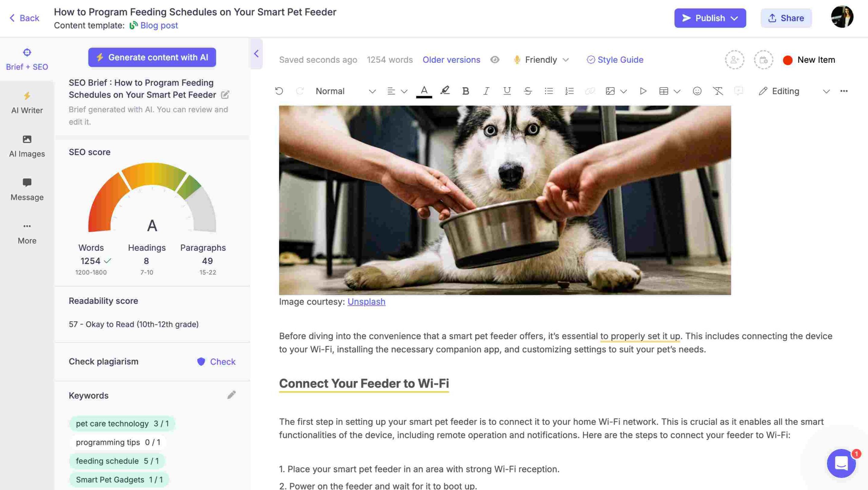Click the Strikethrough formatting icon
This screenshot has height=490, width=868.
(x=527, y=91)
